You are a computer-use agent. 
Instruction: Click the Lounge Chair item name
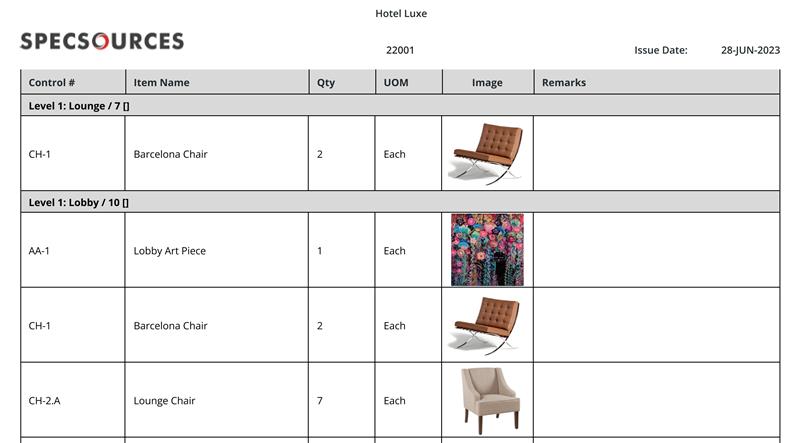[x=164, y=401]
